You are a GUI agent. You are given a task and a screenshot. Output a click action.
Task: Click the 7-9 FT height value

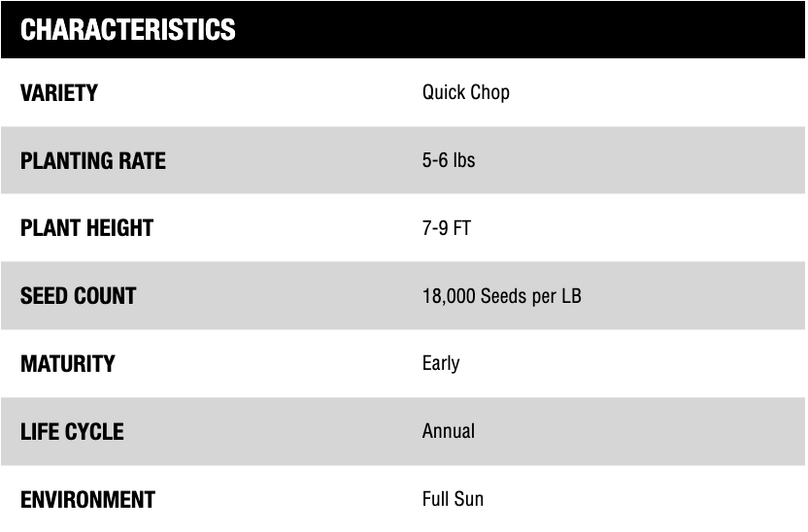click(x=447, y=228)
